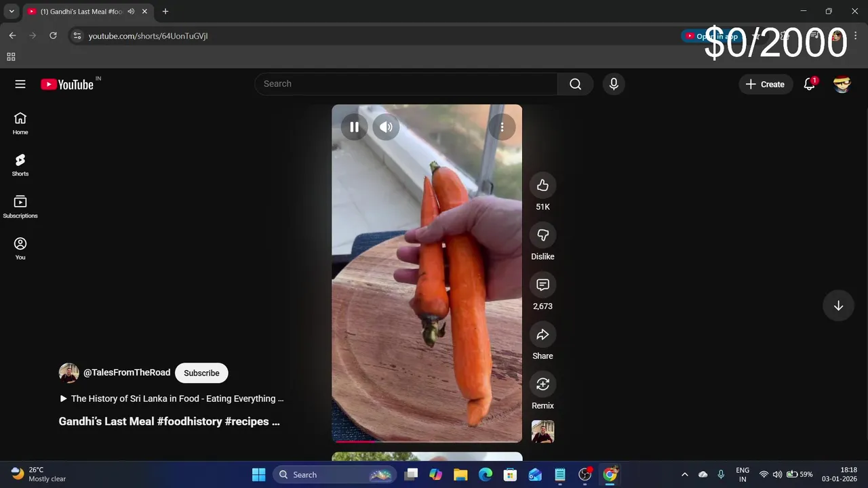Open the TalesFromTheRoad channel avatar
The height and width of the screenshot is (488, 868).
tap(69, 373)
